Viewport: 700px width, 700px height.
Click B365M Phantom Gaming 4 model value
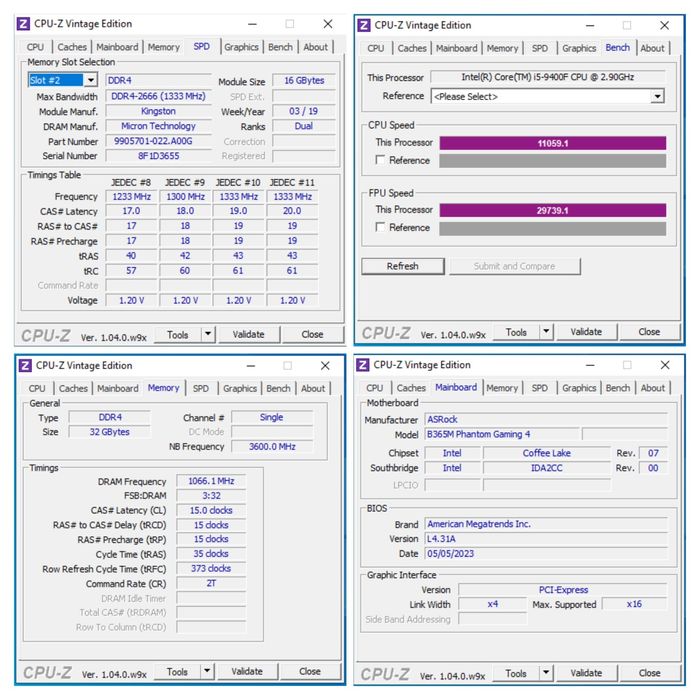(x=502, y=434)
